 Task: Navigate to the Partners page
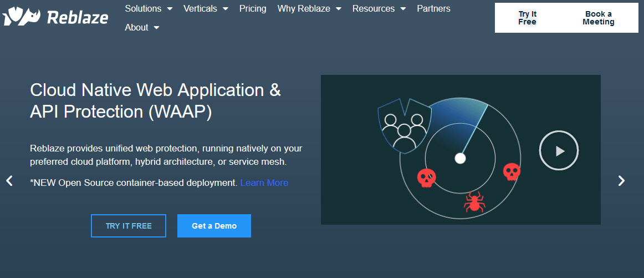(433, 9)
